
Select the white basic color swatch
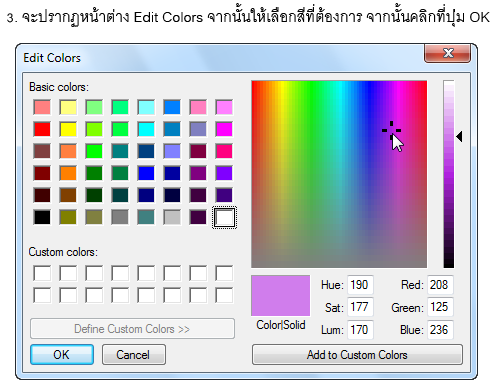pyautogui.click(x=224, y=218)
